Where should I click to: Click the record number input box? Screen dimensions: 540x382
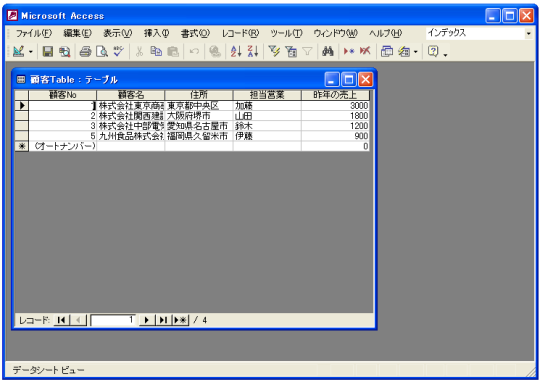pyautogui.click(x=113, y=320)
